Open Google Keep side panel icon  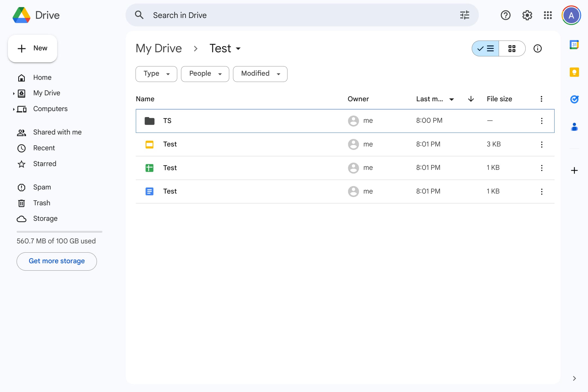coord(574,72)
